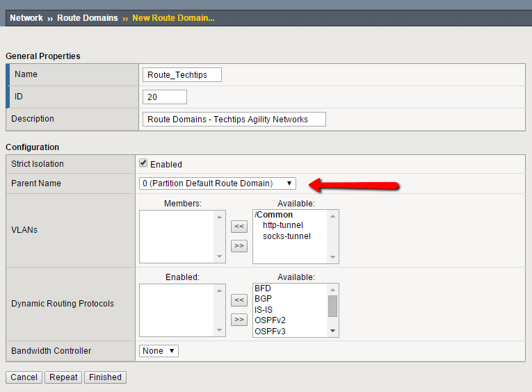Select BGP in Available protocols
Viewport: 532px width, 392px height.
(263, 299)
